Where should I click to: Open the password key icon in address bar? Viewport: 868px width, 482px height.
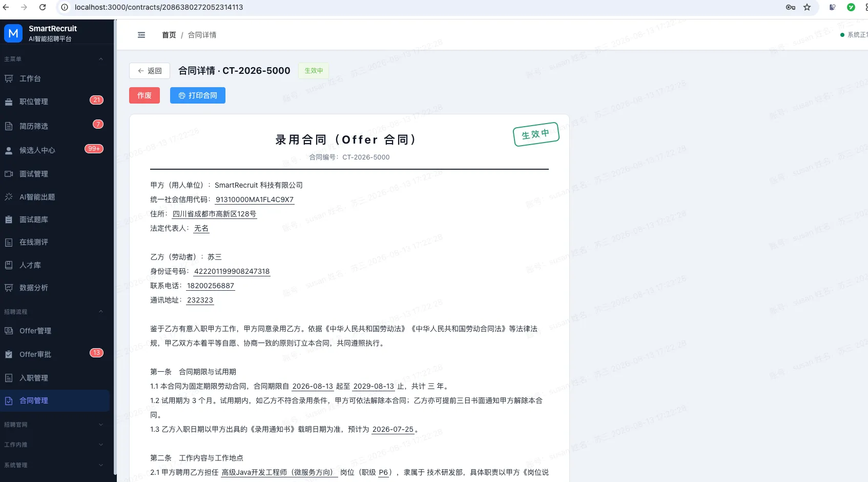(791, 7)
